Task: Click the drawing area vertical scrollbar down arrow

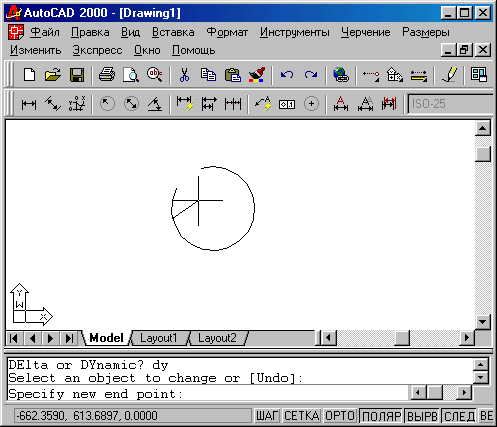Action: pyautogui.click(x=483, y=322)
